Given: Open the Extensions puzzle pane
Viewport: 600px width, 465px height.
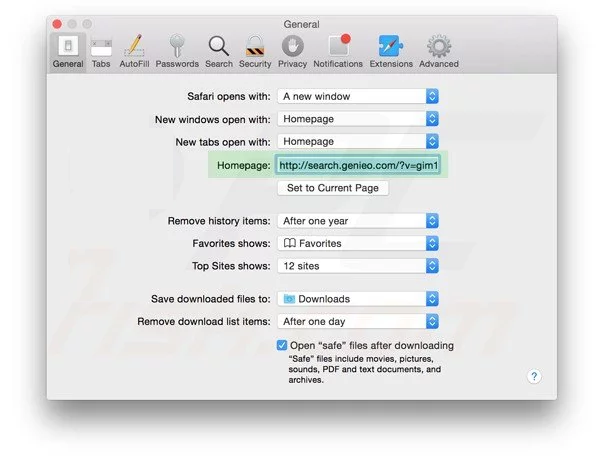Looking at the screenshot, I should pyautogui.click(x=391, y=52).
